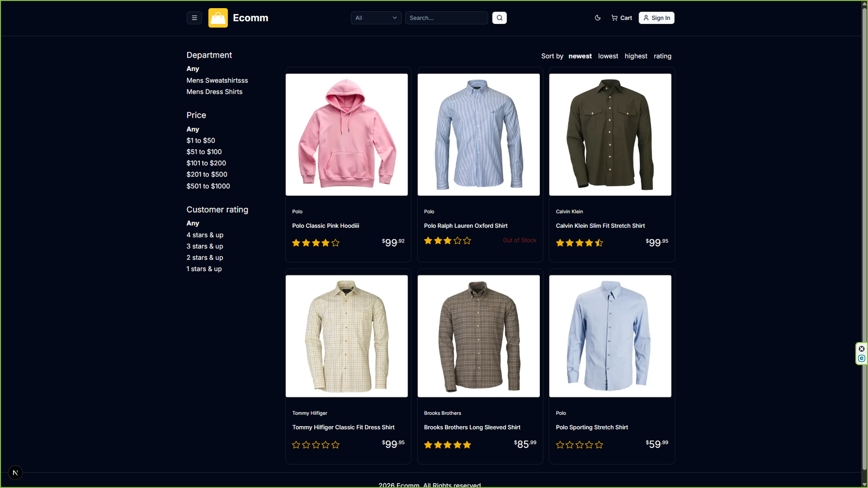Click the Out of Stock label

[519, 240]
